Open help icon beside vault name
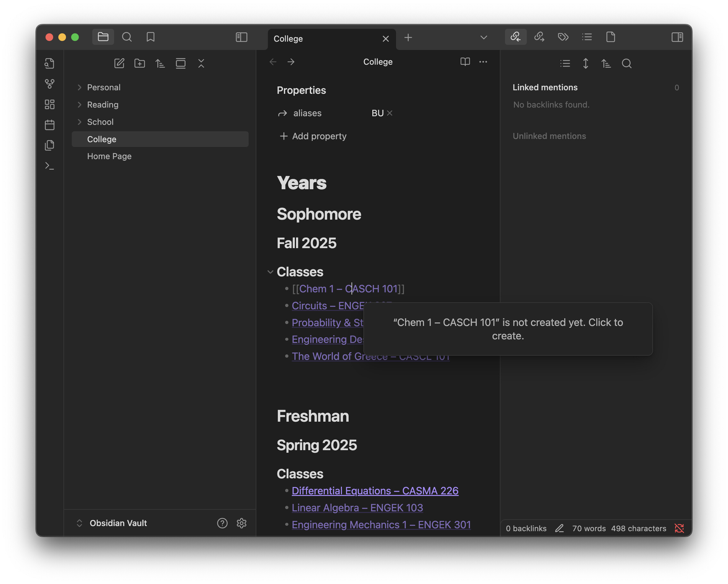This screenshot has height=584, width=728. tap(222, 523)
